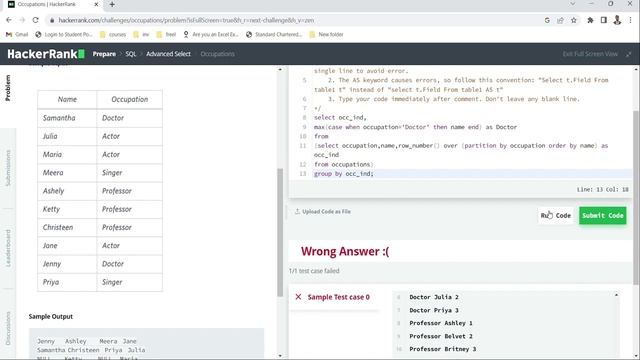
Task: Open a new browser tab
Action: tap(112, 4)
